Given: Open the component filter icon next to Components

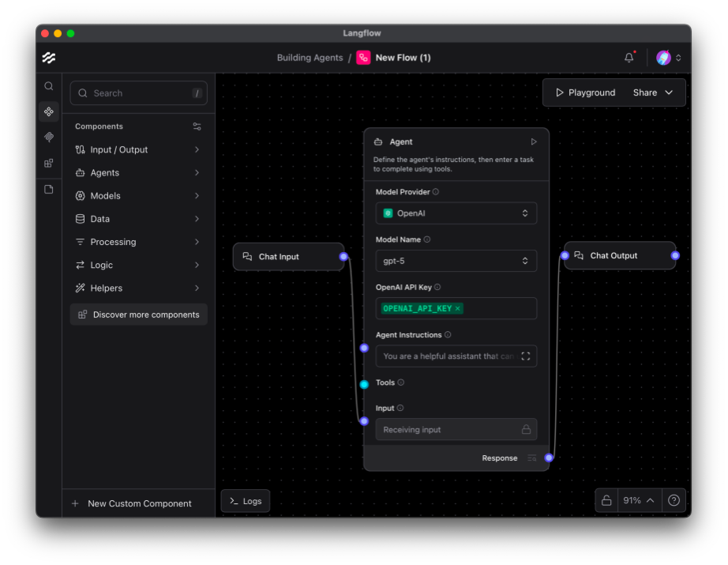Looking at the screenshot, I should coord(197,126).
